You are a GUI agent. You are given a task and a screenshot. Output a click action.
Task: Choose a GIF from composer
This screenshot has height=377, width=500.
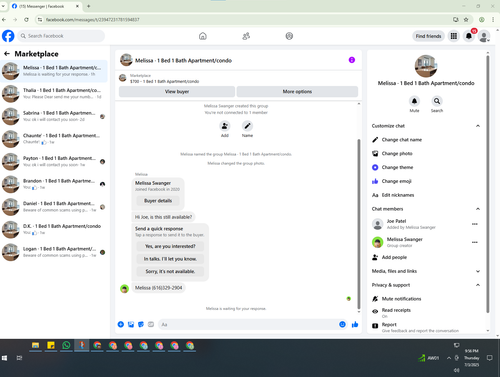pyautogui.click(x=151, y=324)
